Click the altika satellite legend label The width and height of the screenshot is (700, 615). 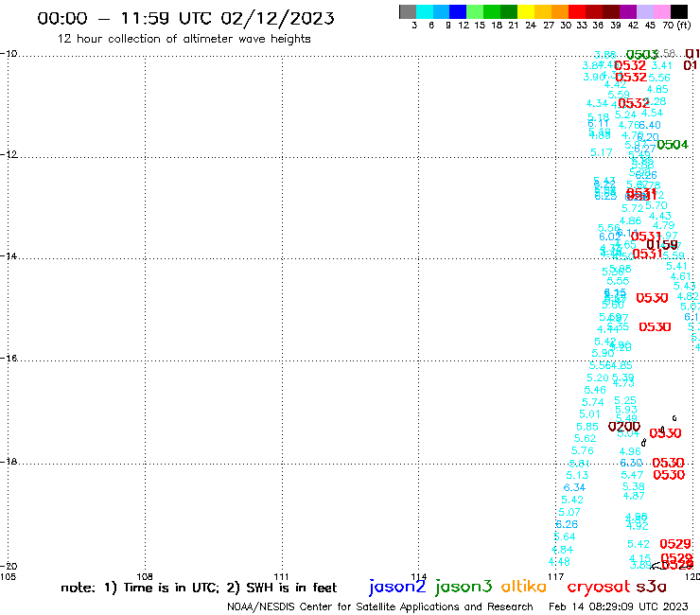[524, 587]
